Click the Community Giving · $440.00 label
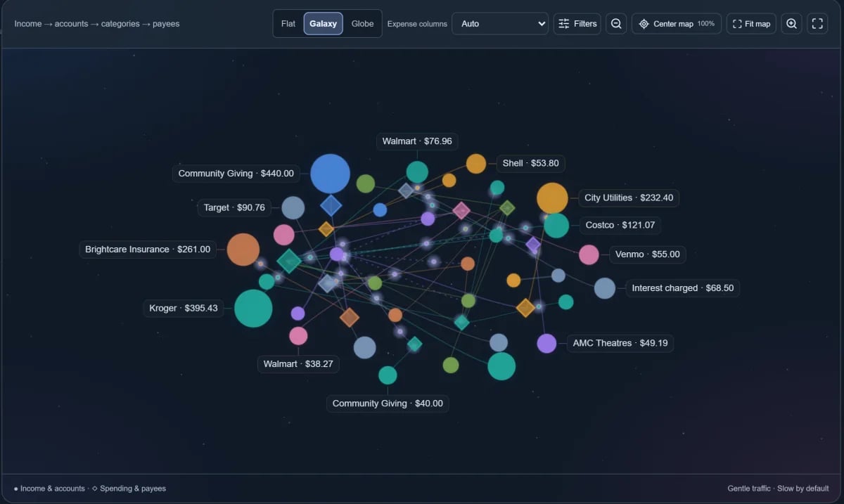The image size is (844, 504). tap(236, 174)
